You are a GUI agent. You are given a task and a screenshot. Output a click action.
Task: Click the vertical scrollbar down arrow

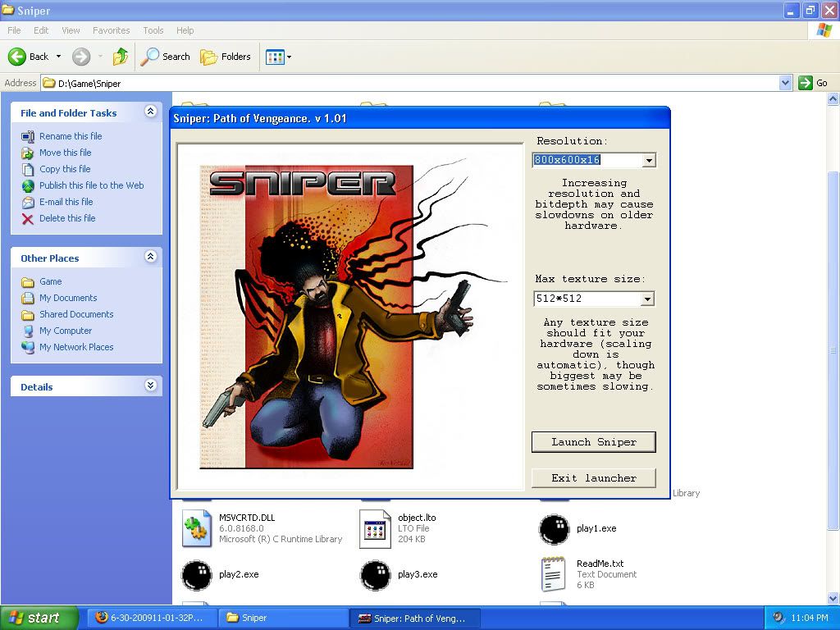point(833,598)
